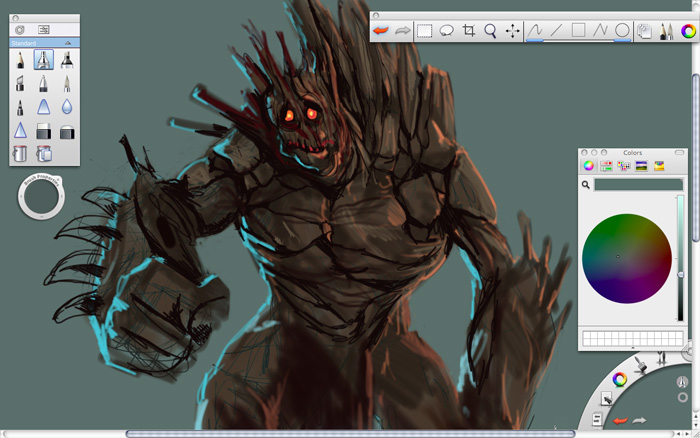700x438 pixels.
Task: Enable the Ellipse shape drawing style
Action: [622, 31]
